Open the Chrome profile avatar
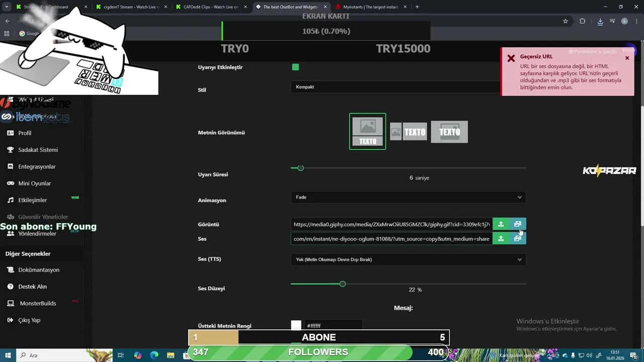 [624, 21]
